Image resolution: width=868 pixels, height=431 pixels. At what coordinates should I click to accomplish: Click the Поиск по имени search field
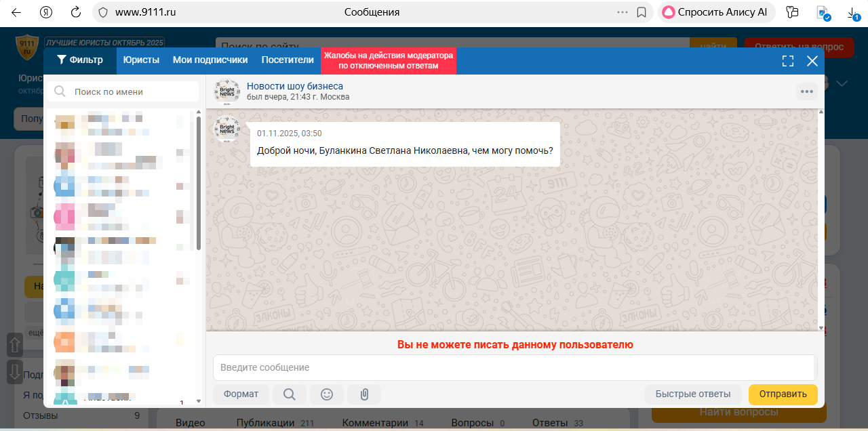(129, 91)
